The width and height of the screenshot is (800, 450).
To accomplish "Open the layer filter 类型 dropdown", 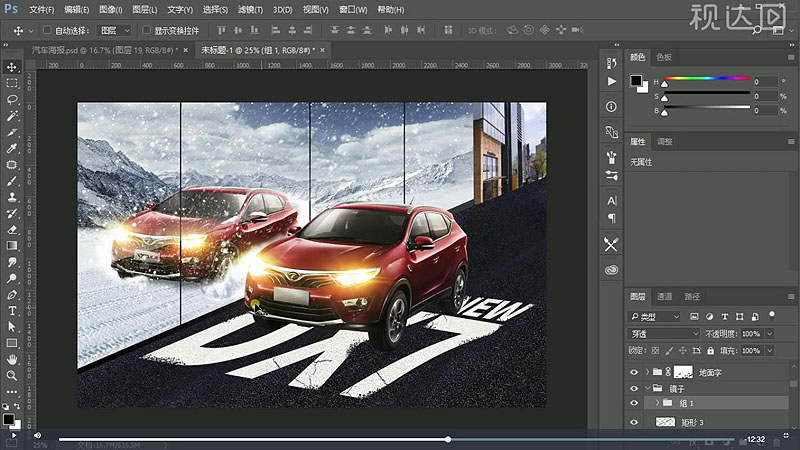I will pyautogui.click(x=654, y=317).
